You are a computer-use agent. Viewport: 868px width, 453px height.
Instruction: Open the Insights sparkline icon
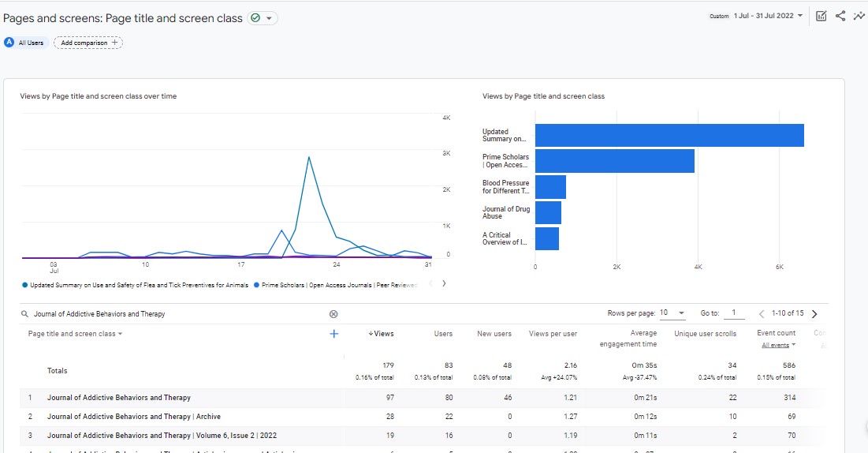point(859,16)
